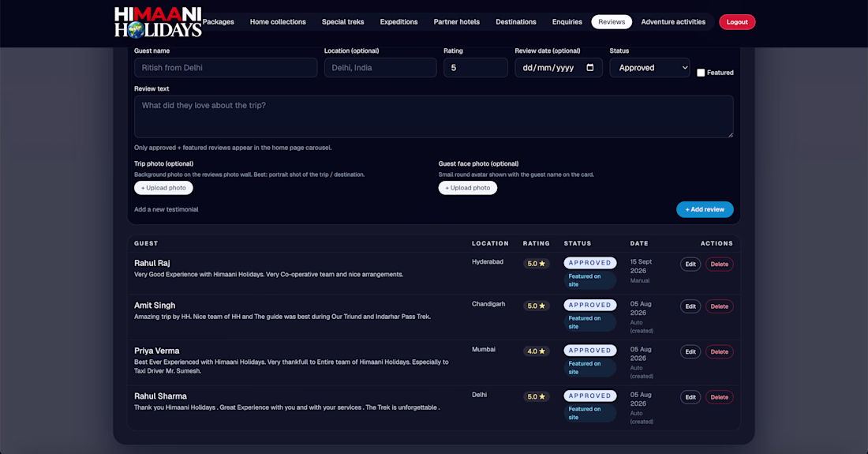Go to Destinations
Screen dimensions: 868x454
point(516,22)
